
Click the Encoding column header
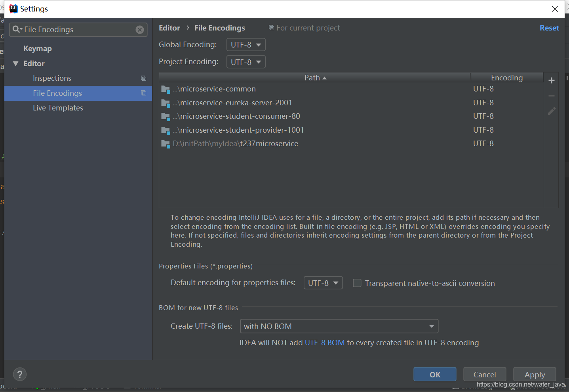tap(507, 78)
